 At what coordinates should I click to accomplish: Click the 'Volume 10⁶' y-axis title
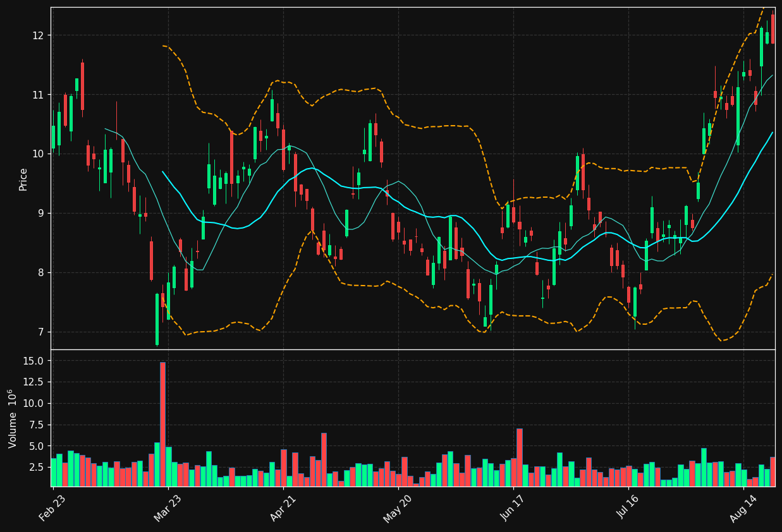(x=13, y=419)
